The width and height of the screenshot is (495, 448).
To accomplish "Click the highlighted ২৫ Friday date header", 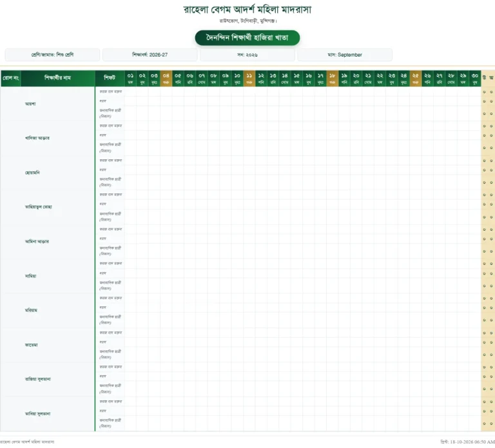I will click(x=416, y=78).
